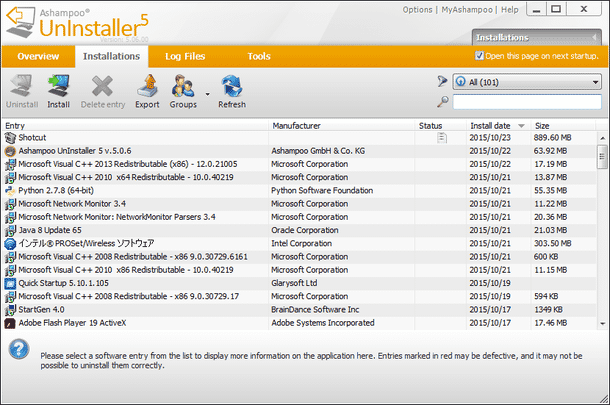Viewport: 610px width, 405px height.
Task: Click the magnifier search icon
Action: pyautogui.click(x=442, y=102)
